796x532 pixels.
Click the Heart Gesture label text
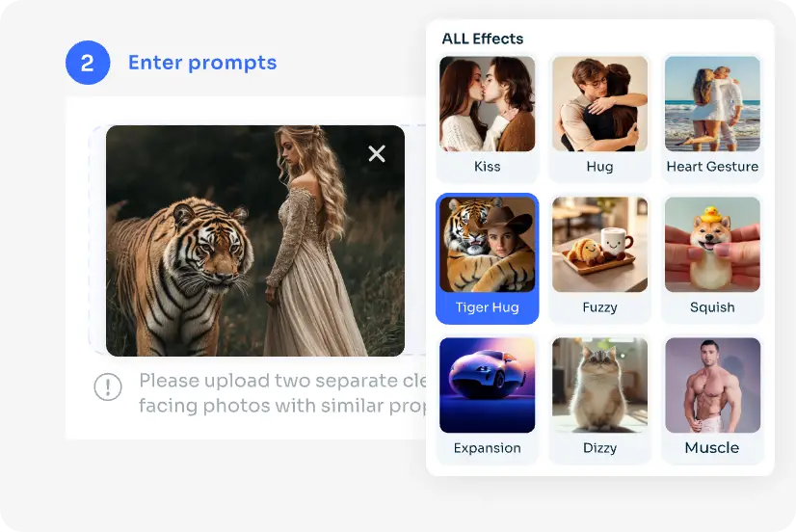[712, 167]
